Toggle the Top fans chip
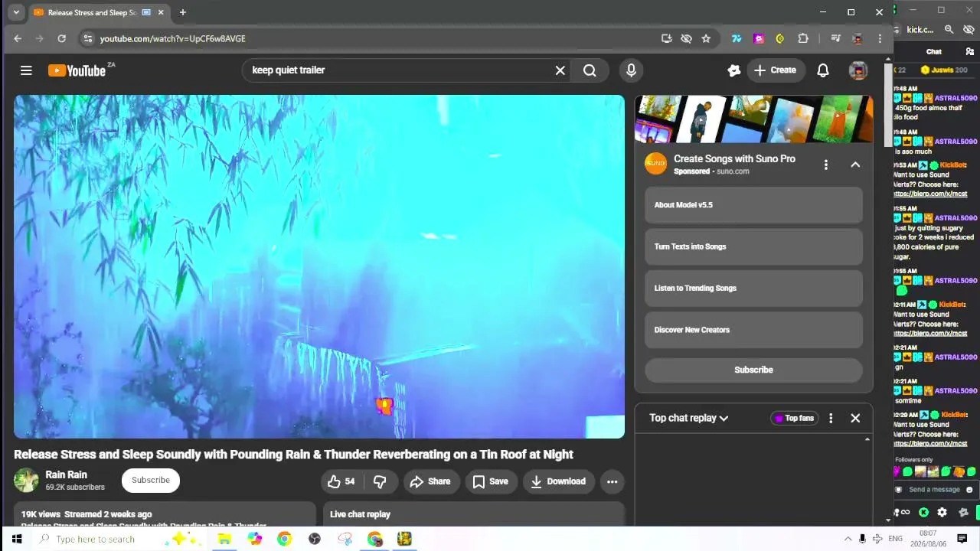The height and width of the screenshot is (551, 980). (x=794, y=418)
